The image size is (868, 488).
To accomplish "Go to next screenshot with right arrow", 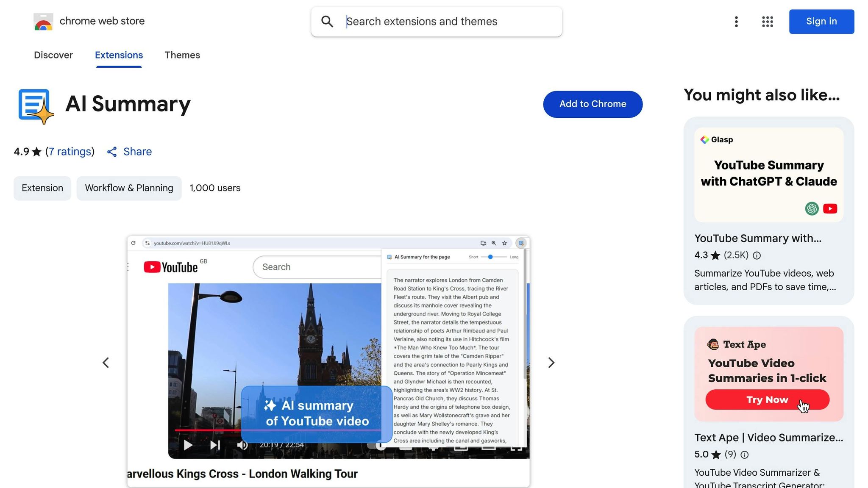I will click(x=551, y=363).
